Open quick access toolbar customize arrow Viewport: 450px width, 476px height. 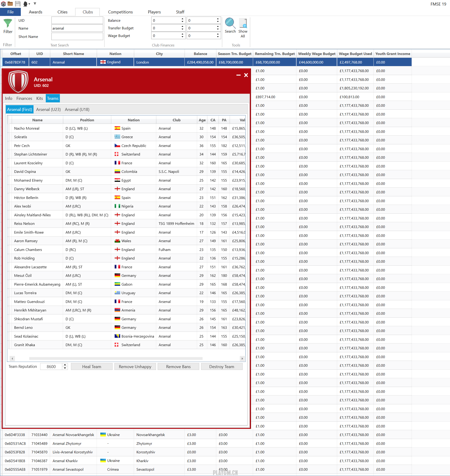click(x=35, y=3)
